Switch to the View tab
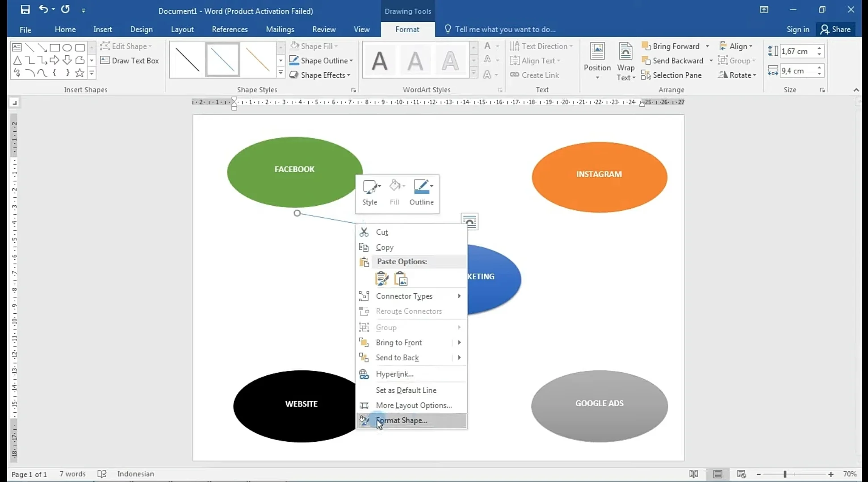868x482 pixels. click(362, 29)
